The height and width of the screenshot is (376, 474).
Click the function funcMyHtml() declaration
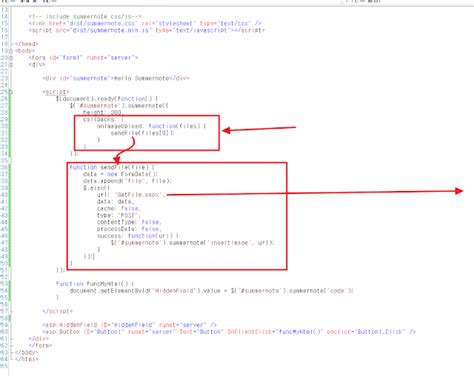tap(95, 284)
